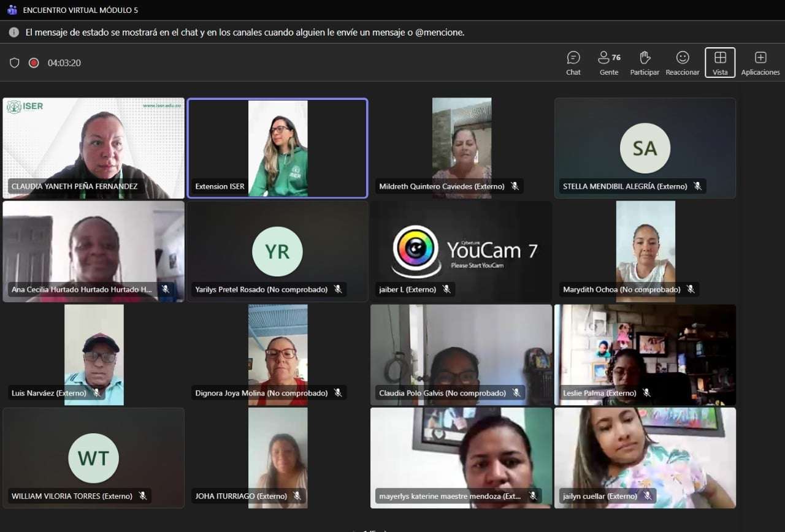Open the Chat panel
Image resolution: width=785 pixels, height=532 pixels.
pos(573,63)
